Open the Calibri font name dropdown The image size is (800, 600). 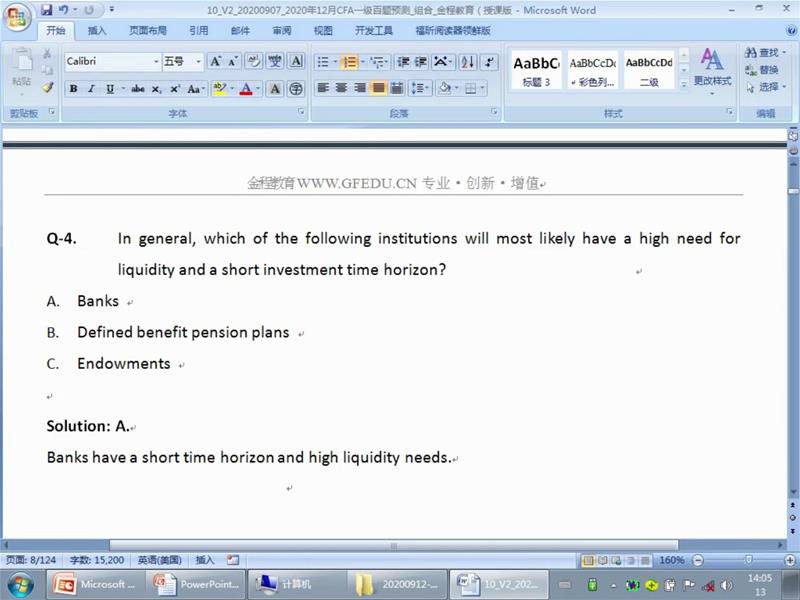click(112, 62)
